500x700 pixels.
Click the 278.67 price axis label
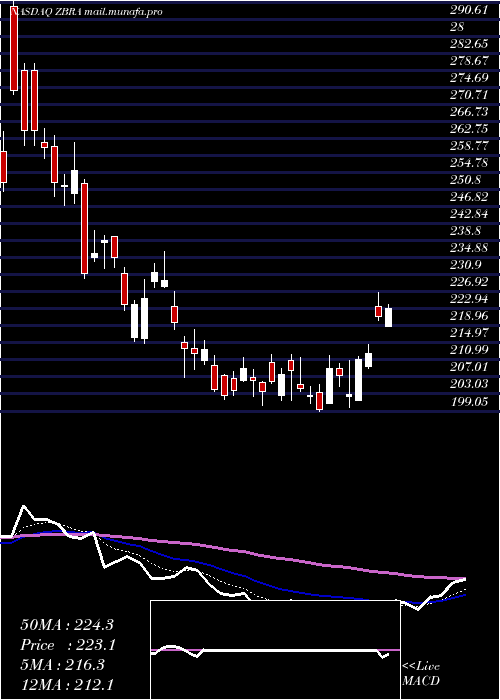(468, 61)
